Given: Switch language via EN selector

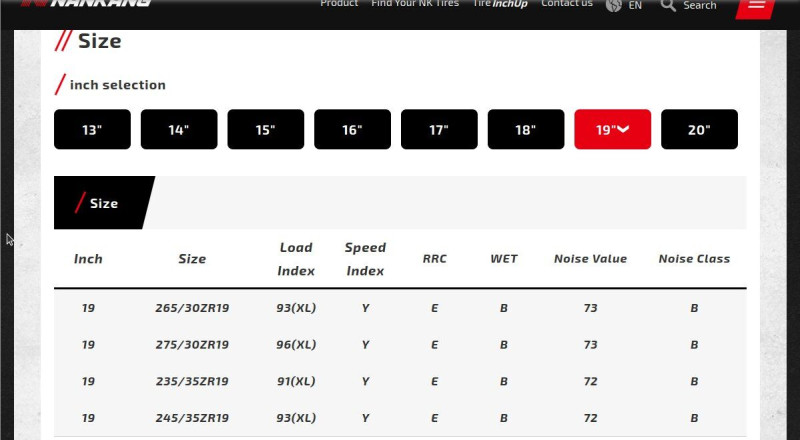Looking at the screenshot, I should click(635, 6).
